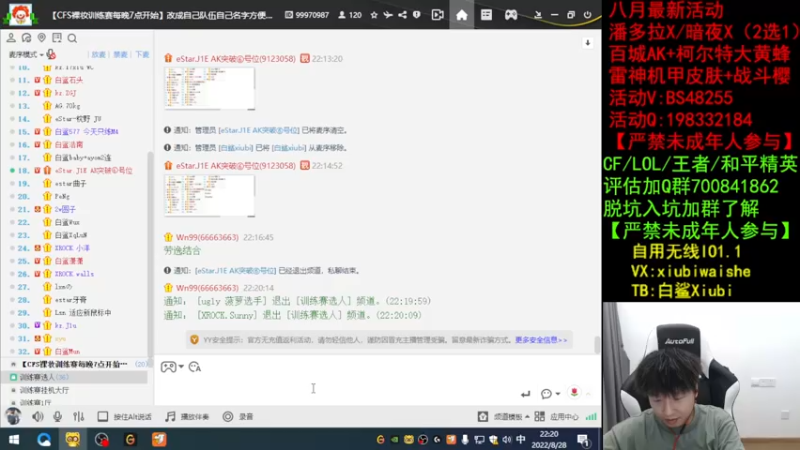Click sender name Wn99(66663663) at 22:16:45
Screen dimensions: 800x450
pyautogui.click(x=207, y=237)
